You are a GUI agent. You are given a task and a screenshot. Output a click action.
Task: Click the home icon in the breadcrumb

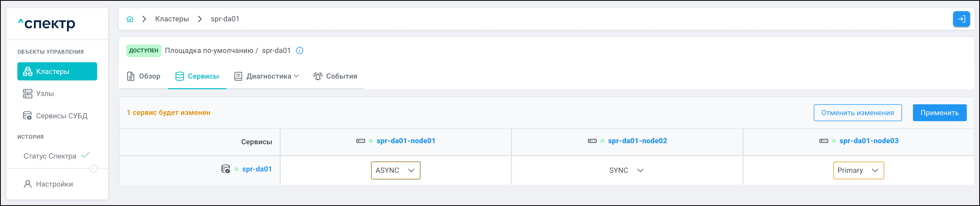130,19
